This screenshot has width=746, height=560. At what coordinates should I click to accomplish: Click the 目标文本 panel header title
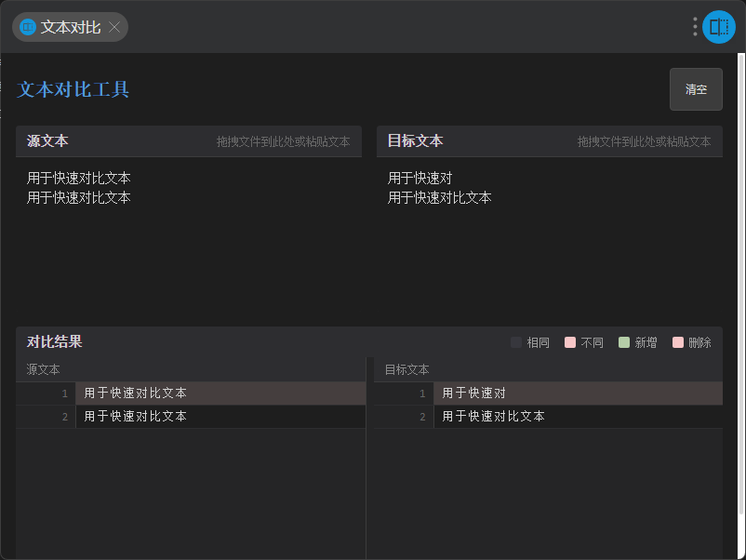pos(416,140)
